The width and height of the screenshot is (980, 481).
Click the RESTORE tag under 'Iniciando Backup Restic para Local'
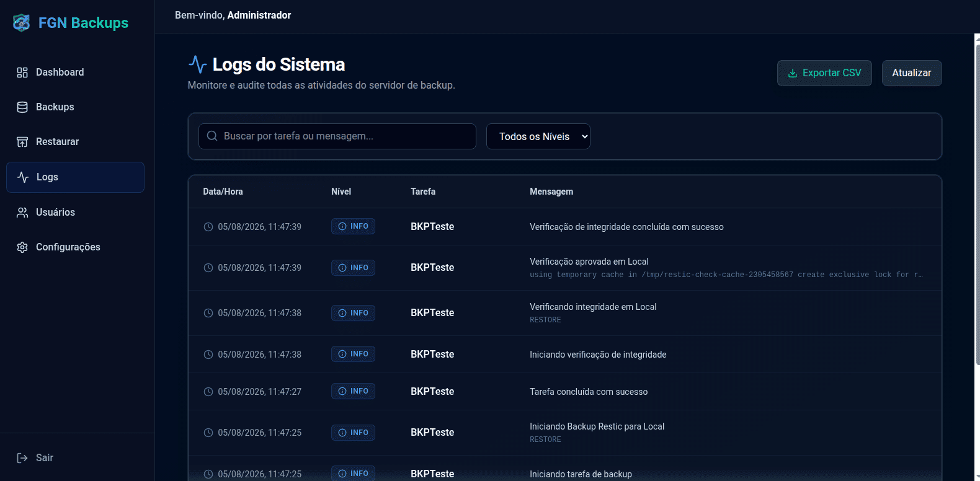tap(545, 439)
